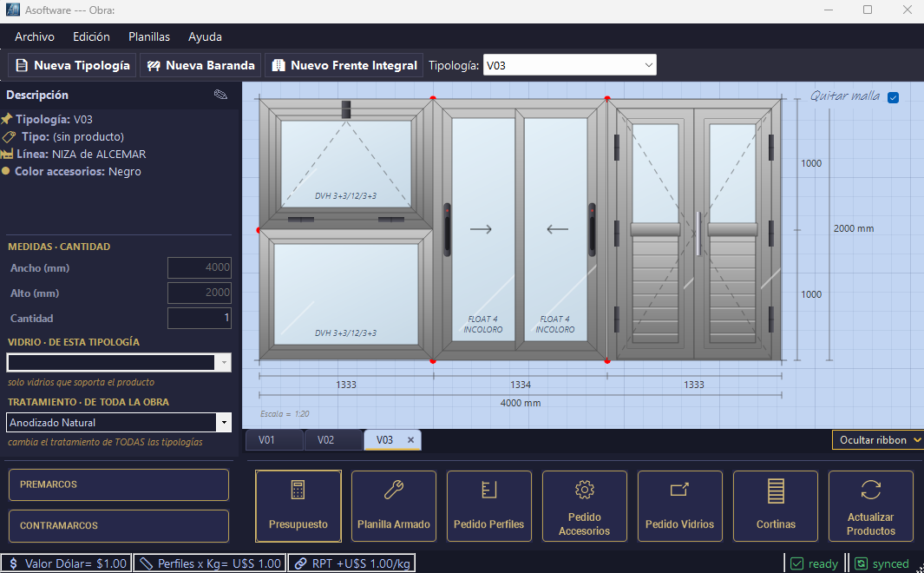
Task: Create a Nueva Tipología
Action: tap(72, 65)
